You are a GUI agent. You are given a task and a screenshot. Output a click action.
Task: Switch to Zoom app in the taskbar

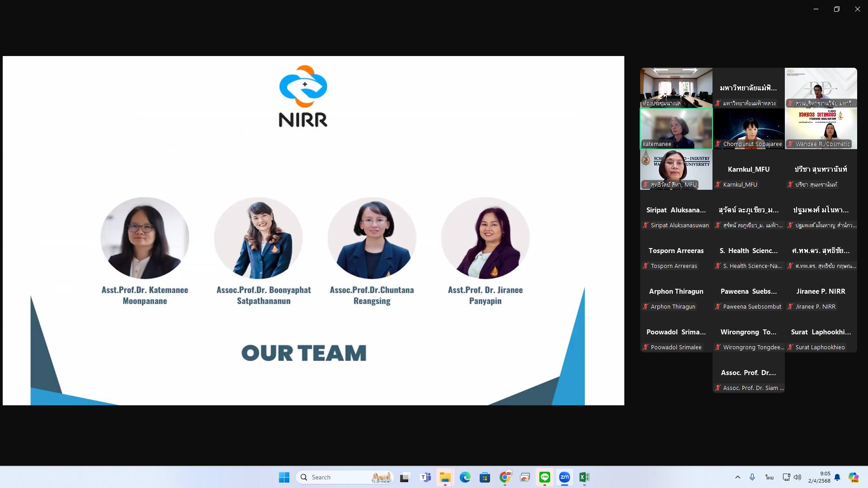565,477
